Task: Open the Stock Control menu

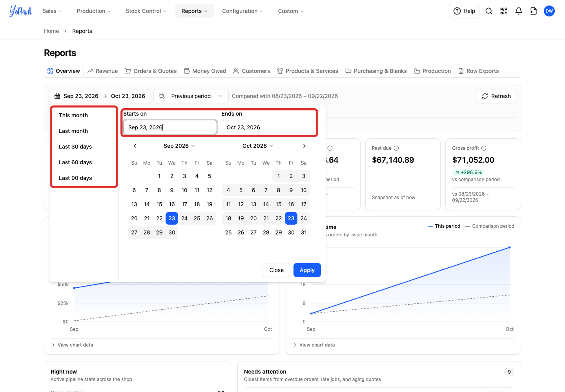Action: coord(146,11)
